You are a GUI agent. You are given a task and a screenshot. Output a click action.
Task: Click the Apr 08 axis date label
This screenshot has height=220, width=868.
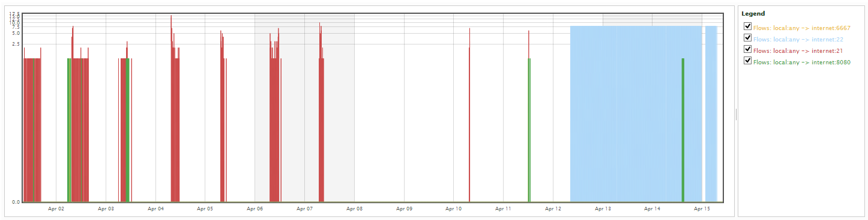355,209
